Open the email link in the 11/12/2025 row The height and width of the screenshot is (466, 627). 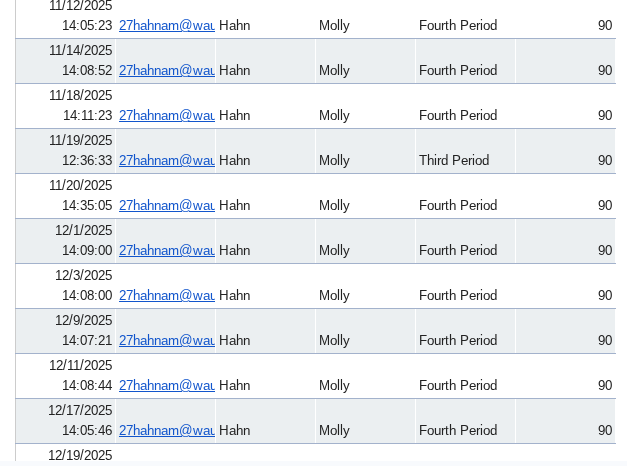click(166, 26)
